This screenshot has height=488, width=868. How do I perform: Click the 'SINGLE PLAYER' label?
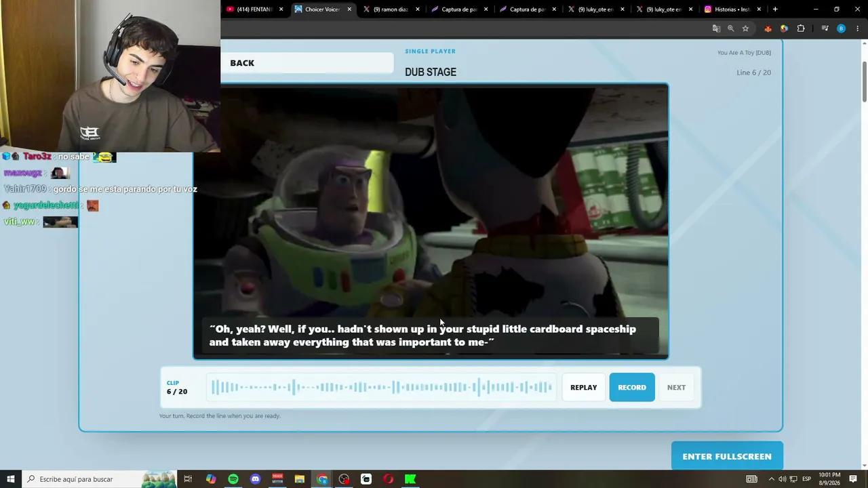(430, 52)
